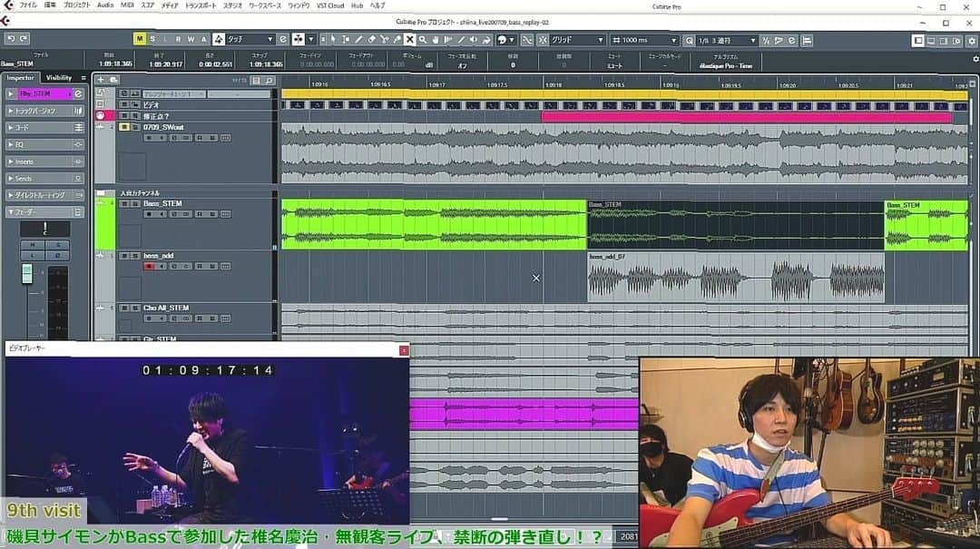Click the Color tool icon
The width and height of the screenshot is (980, 549).
coord(501,40)
